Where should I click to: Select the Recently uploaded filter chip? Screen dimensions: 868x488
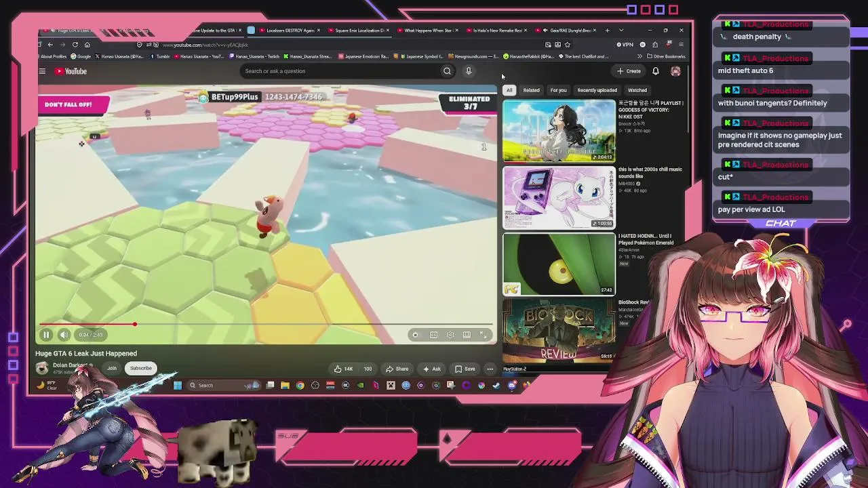pos(597,90)
